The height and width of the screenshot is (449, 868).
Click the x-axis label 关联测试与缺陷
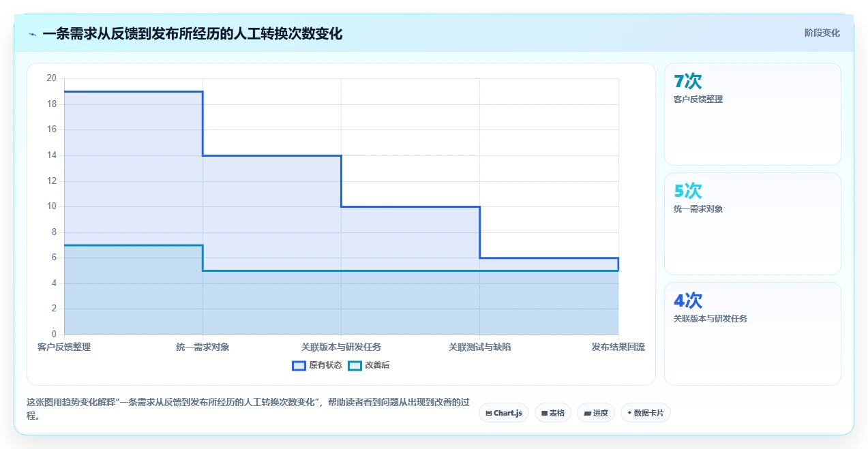(x=479, y=347)
